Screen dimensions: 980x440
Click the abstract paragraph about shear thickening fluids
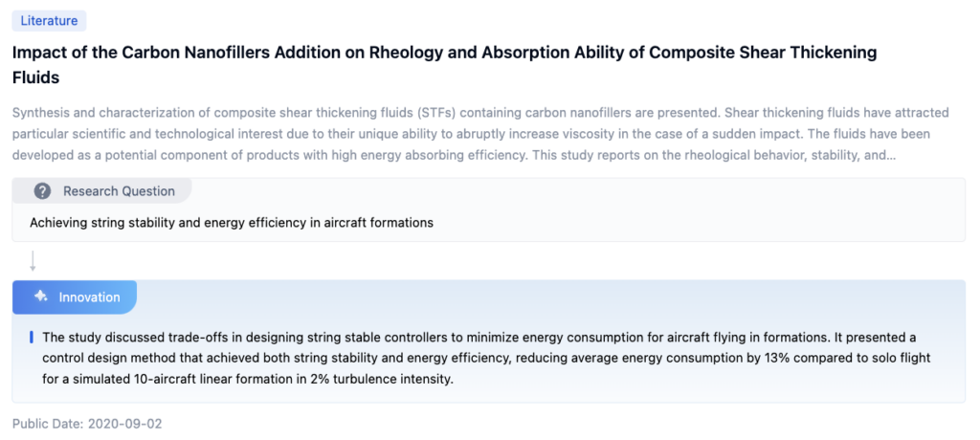(x=469, y=134)
